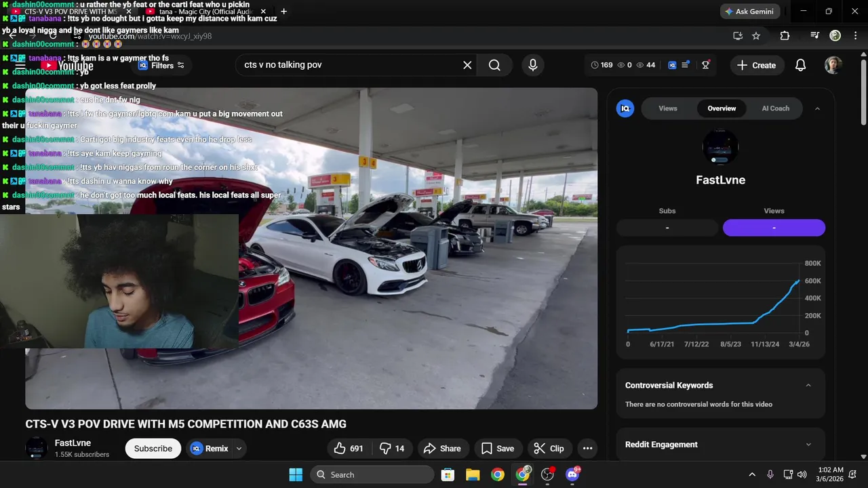Click the '1.55K subscribers' text
Image resolution: width=868 pixels, height=488 pixels.
(82, 455)
